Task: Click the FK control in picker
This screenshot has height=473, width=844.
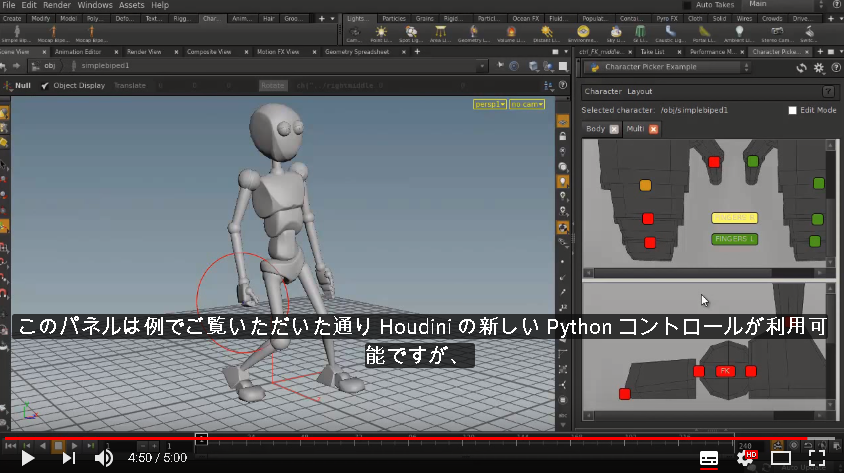Action: point(725,371)
